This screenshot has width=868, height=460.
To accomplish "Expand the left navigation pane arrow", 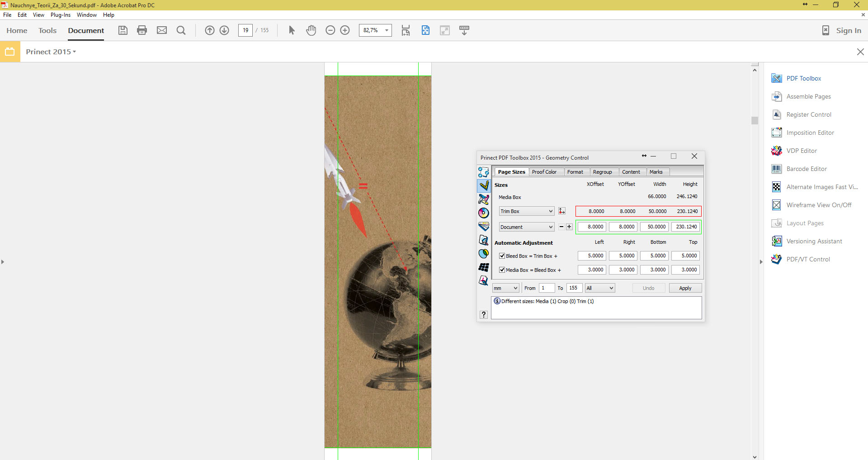I will click(x=3, y=262).
